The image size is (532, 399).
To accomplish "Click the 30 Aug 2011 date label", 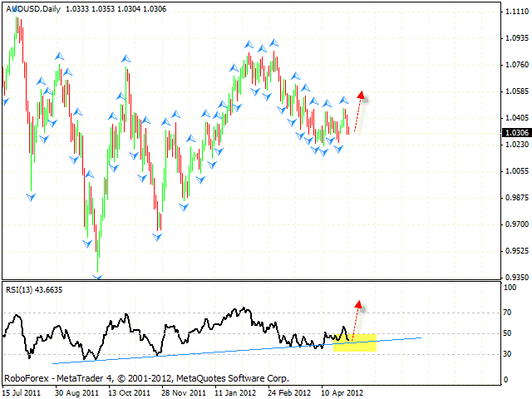I will tap(76, 391).
